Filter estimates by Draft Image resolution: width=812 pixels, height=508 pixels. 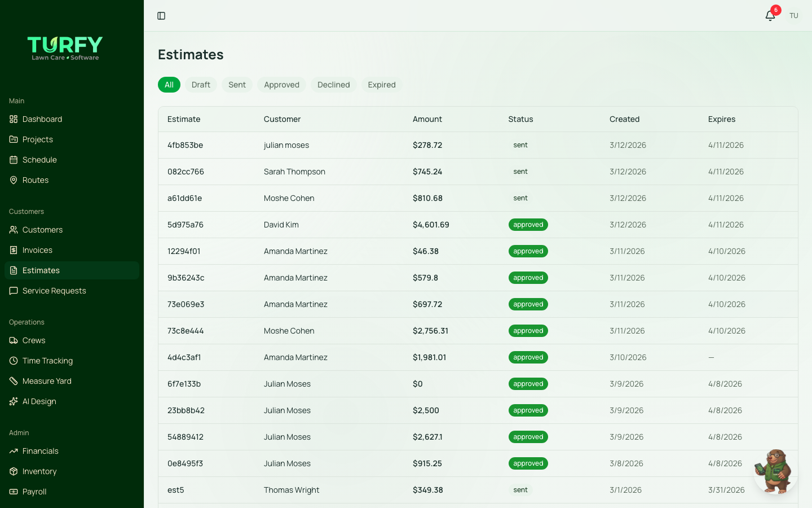(201, 85)
